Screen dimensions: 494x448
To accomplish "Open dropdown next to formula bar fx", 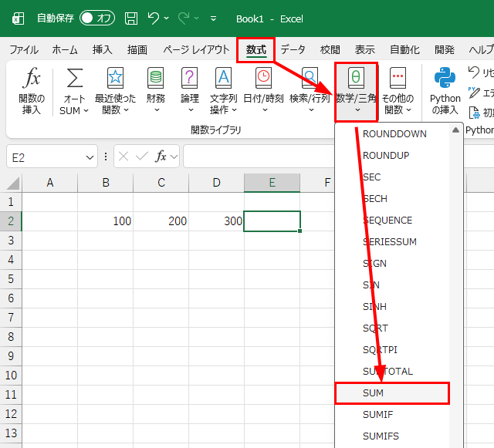I will point(174,157).
